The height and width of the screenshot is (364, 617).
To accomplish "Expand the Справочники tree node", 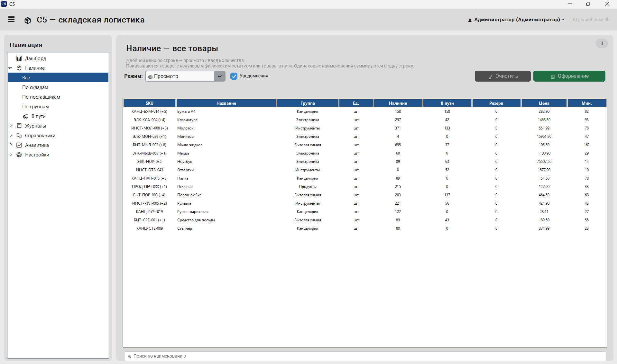I will 11,135.
